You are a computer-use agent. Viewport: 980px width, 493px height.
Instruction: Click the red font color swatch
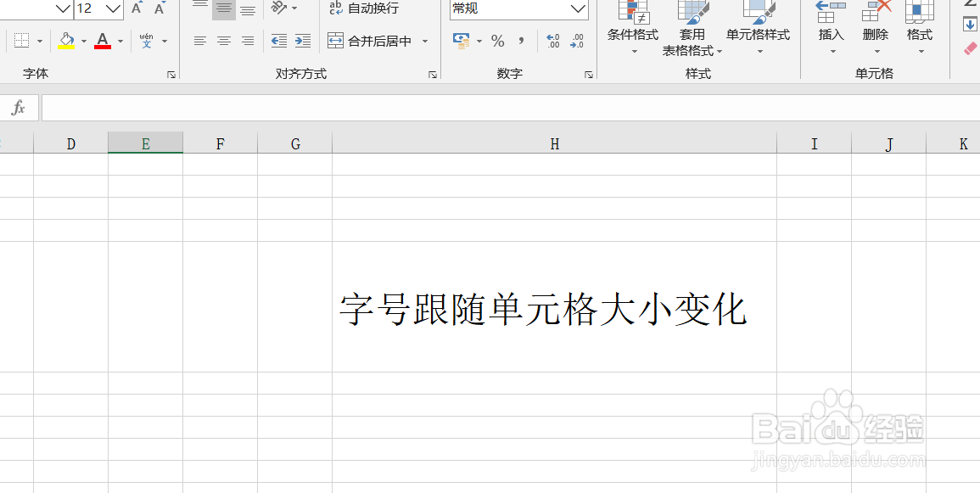(101, 47)
